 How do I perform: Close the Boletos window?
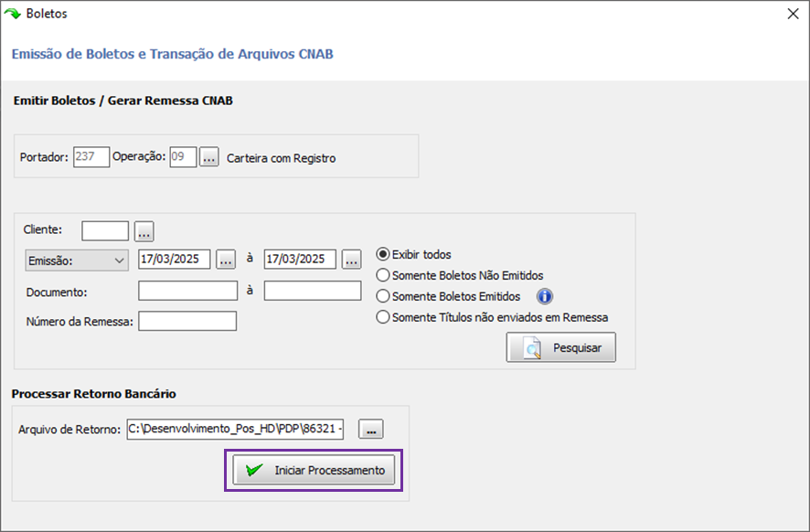click(x=793, y=14)
